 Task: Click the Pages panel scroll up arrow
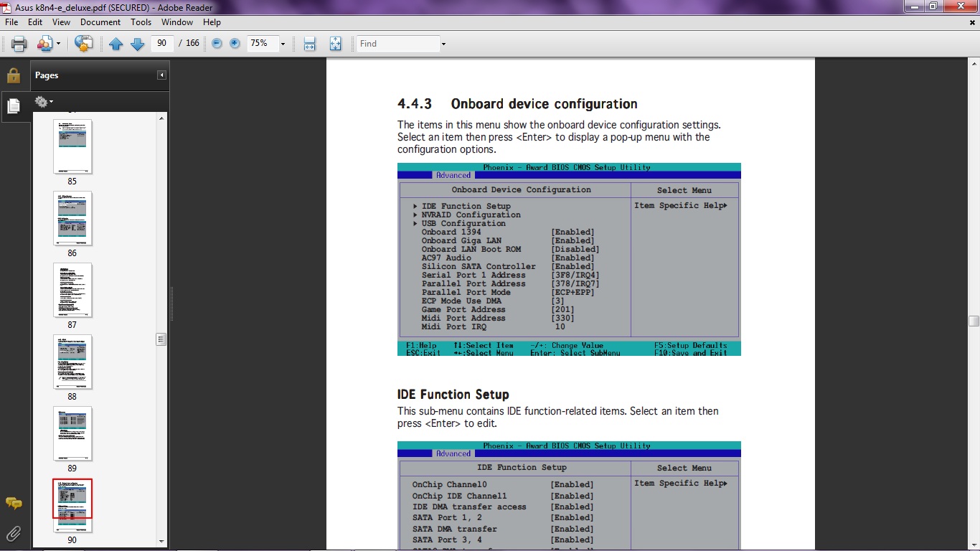[161, 118]
